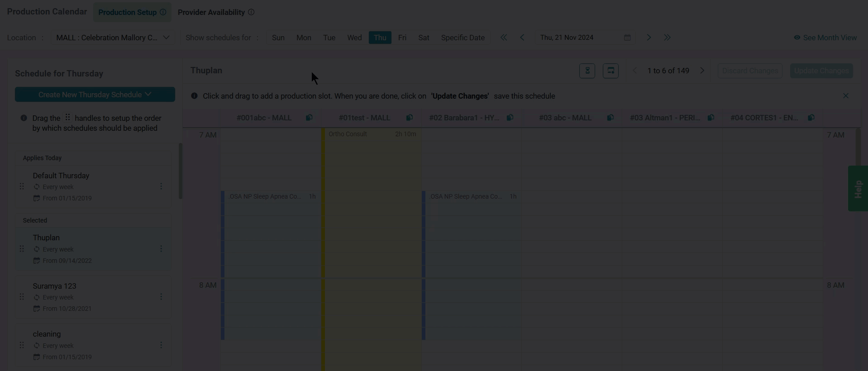The height and width of the screenshot is (371, 868).
Task: Click Ortho Consult slot in #01test column
Action: (x=372, y=249)
